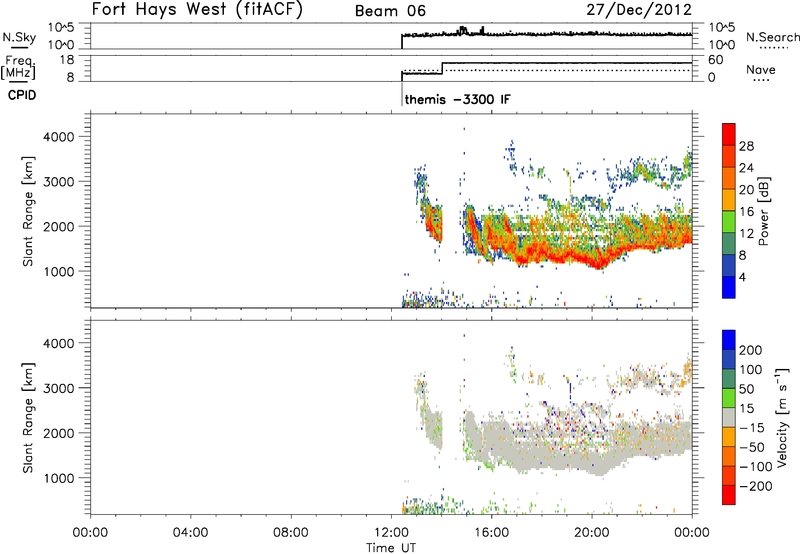Select the '-50' velocity colorbar label

[x=752, y=447]
